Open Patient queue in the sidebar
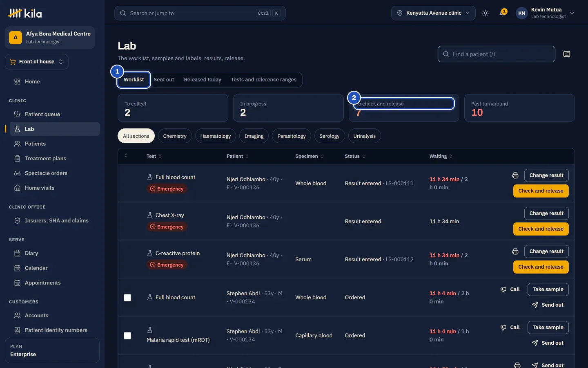The image size is (588, 368). (55, 114)
